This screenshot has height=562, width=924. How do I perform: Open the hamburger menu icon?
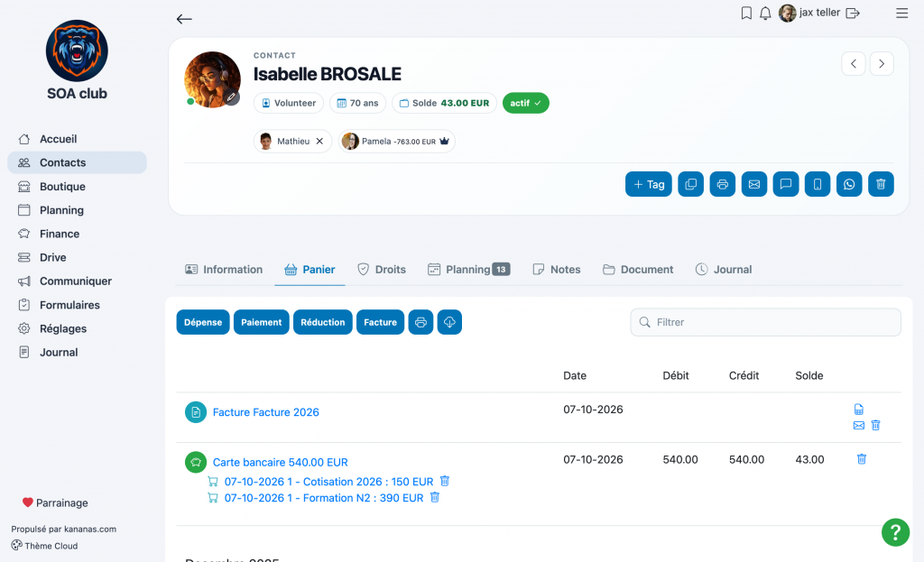pos(901,13)
